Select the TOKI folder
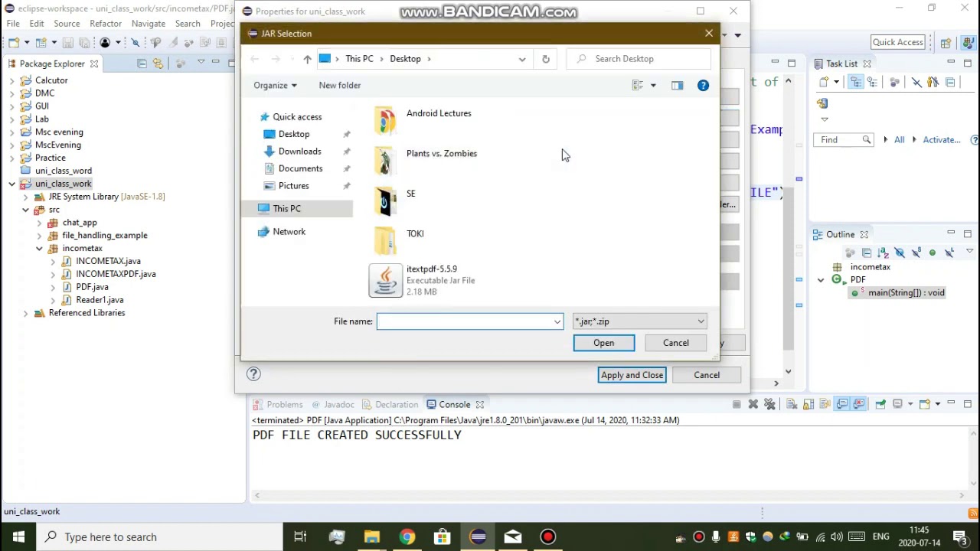The width and height of the screenshot is (980, 551). point(398,240)
